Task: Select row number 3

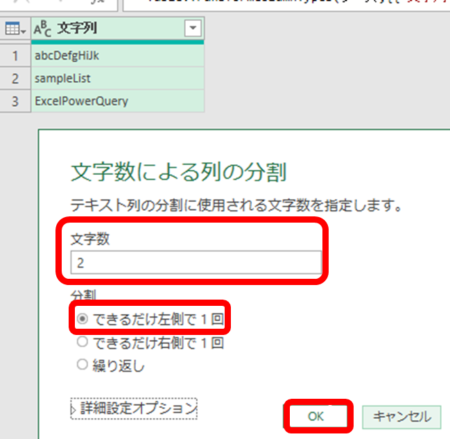Action: coord(15,101)
